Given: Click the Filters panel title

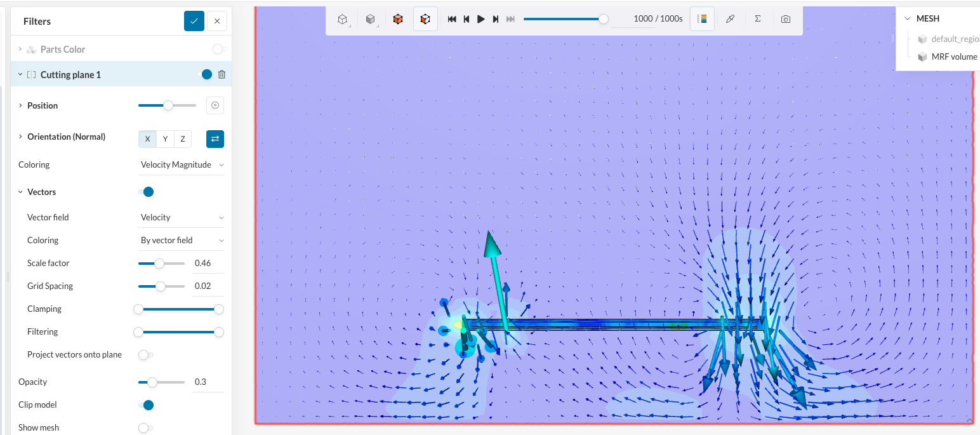Looking at the screenshot, I should [37, 21].
